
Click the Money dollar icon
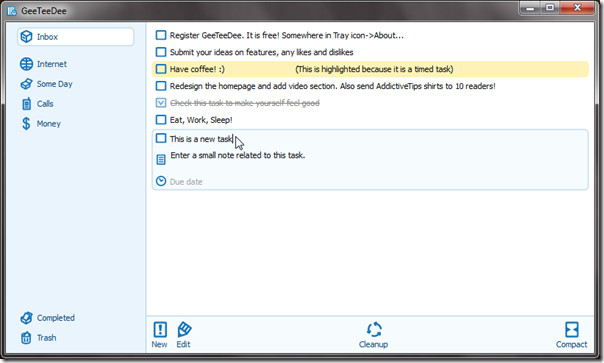tap(26, 124)
